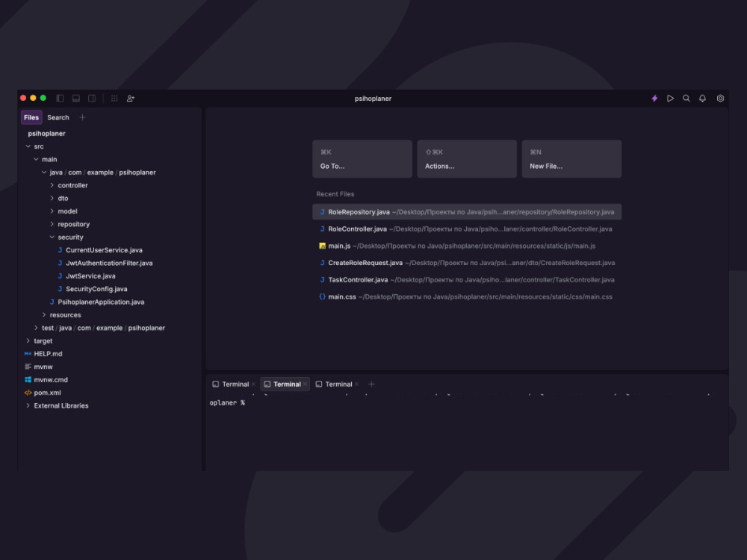This screenshot has height=560, width=747.
Task: Close the first Terminal tab
Action: pos(253,385)
